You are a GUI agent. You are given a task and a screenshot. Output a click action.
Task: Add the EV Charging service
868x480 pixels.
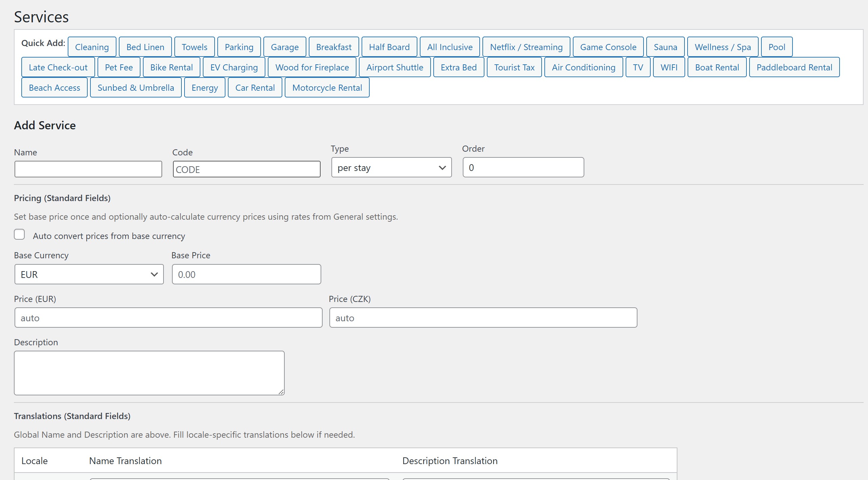(x=234, y=67)
